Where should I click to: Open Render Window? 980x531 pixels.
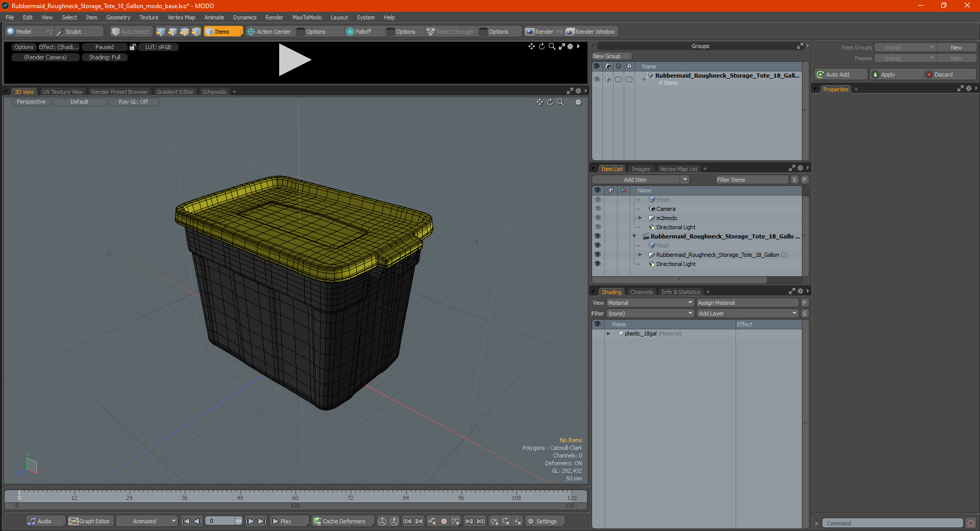(x=591, y=32)
